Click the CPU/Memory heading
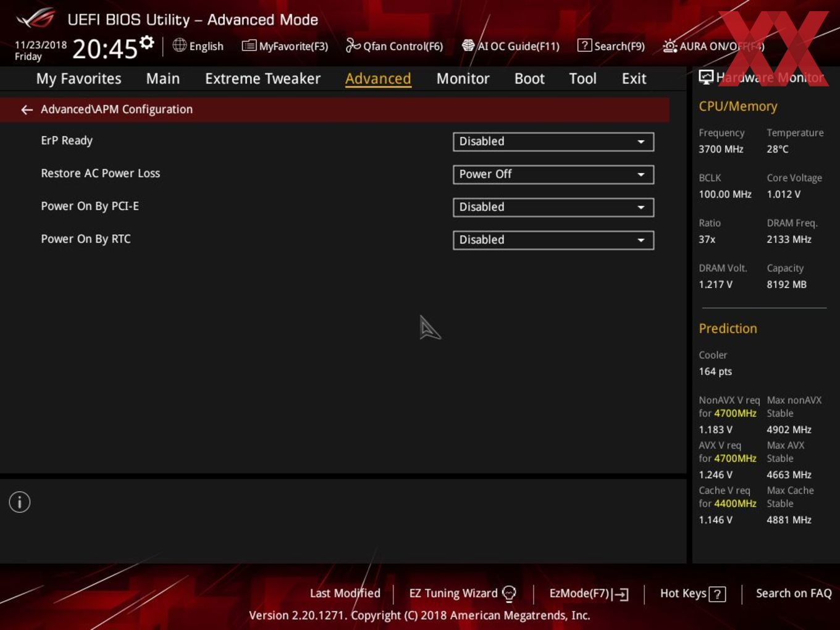Screen dimensions: 840x630 (737, 106)
